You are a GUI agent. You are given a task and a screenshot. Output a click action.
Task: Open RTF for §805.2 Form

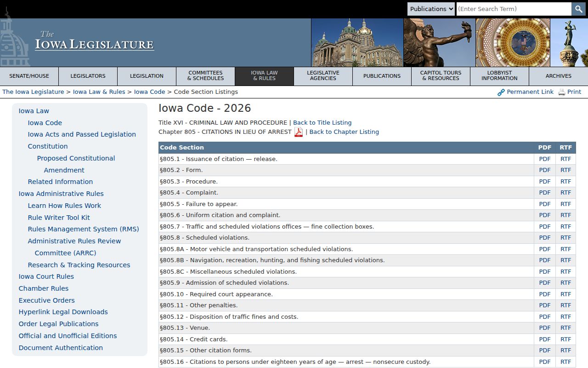(x=566, y=170)
